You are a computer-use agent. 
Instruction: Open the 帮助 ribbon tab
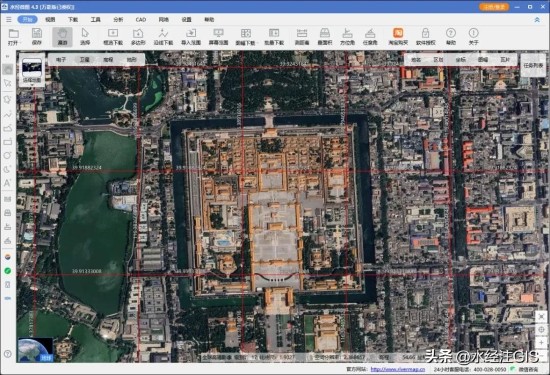209,20
